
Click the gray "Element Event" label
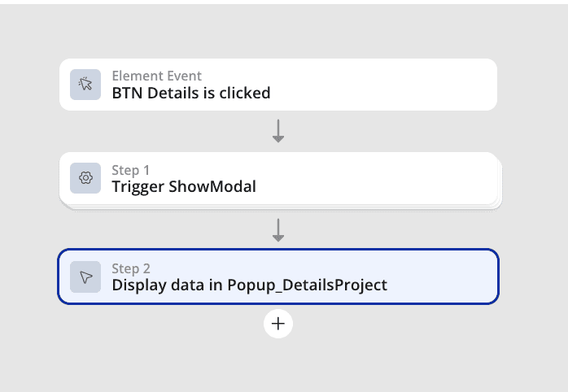[156, 76]
